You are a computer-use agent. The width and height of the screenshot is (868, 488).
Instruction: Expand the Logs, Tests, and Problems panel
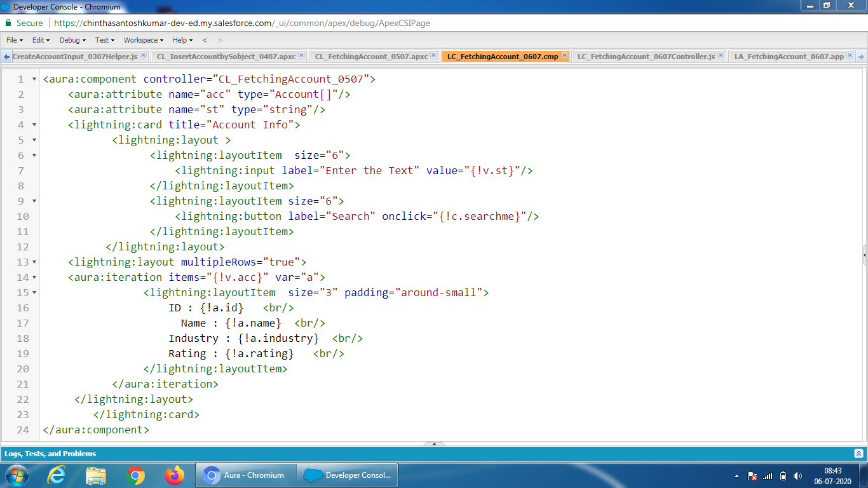tap(858, 454)
